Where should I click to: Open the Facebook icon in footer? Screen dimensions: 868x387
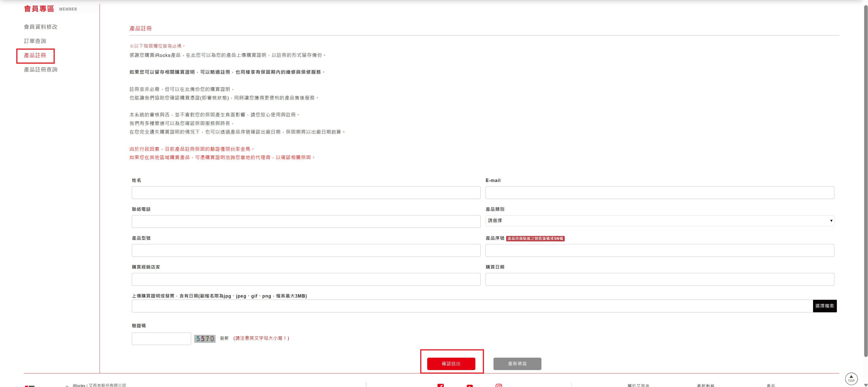(x=440, y=385)
